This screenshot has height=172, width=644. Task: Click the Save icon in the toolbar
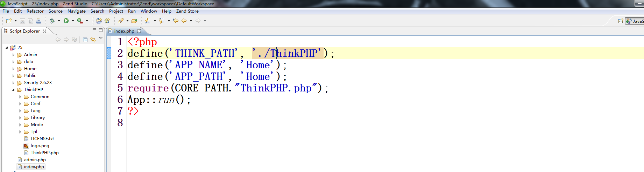(22, 21)
